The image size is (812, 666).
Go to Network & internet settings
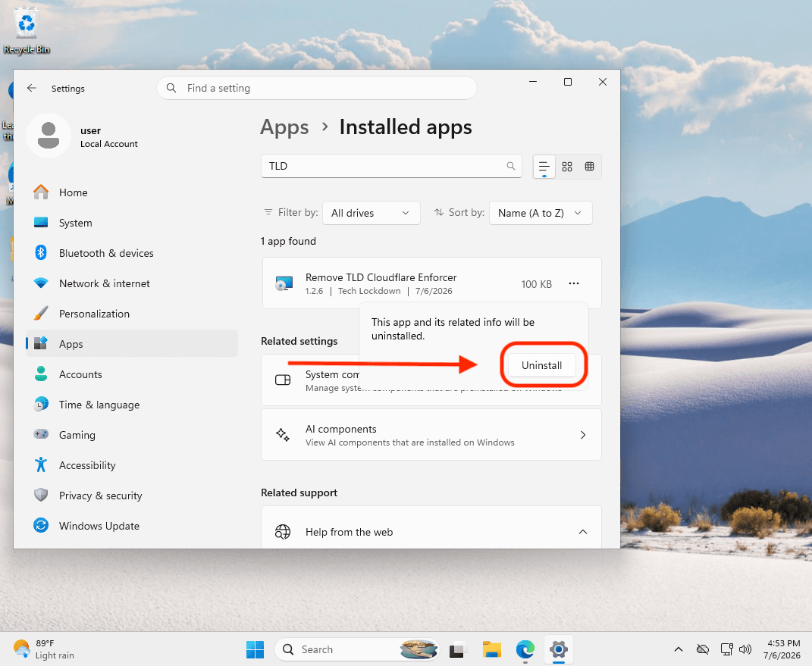[132, 283]
